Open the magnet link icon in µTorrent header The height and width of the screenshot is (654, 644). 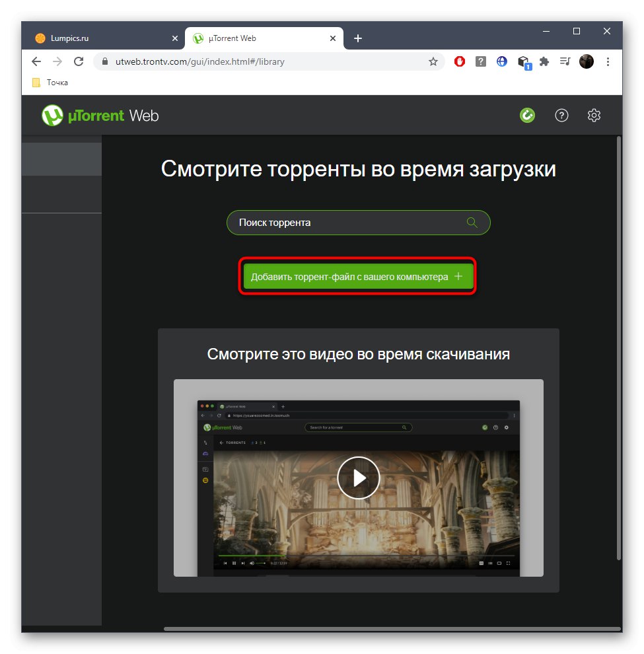click(527, 115)
